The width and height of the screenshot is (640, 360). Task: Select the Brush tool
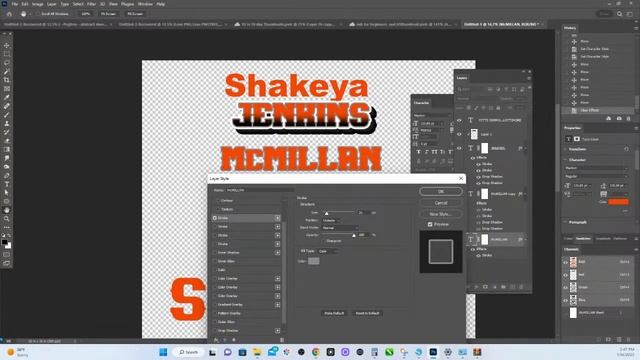[7, 115]
